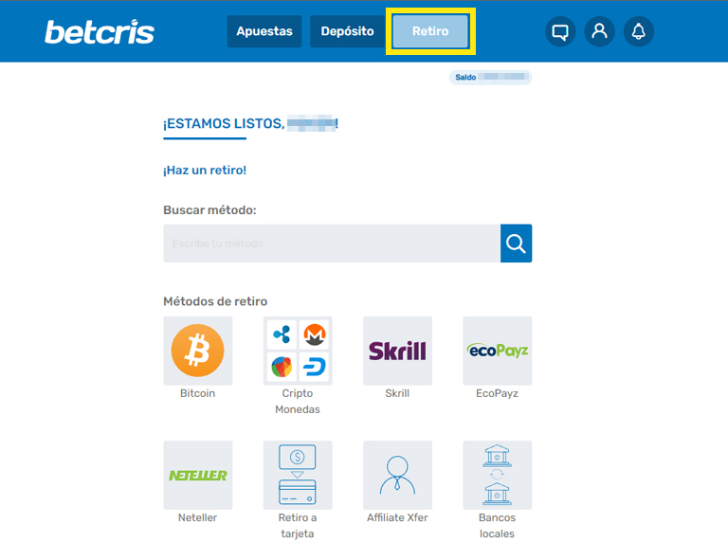The height and width of the screenshot is (560, 728).
Task: Select the EcoPayz logo tile
Action: point(498,351)
